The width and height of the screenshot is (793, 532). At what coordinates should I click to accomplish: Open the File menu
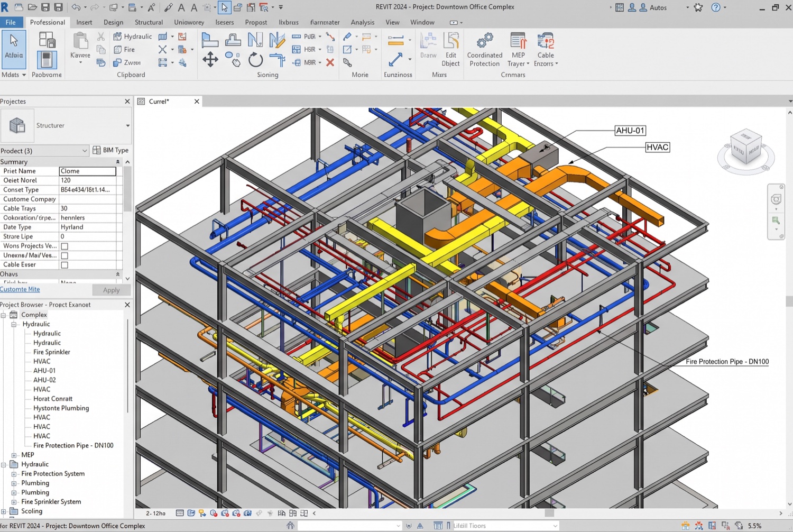(x=11, y=22)
